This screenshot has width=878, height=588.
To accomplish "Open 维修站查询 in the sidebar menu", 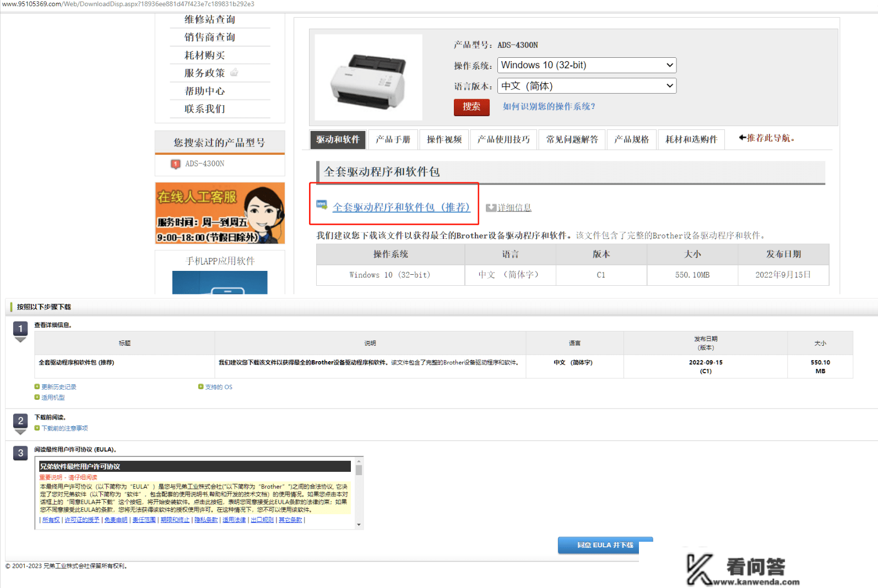I will pyautogui.click(x=210, y=19).
